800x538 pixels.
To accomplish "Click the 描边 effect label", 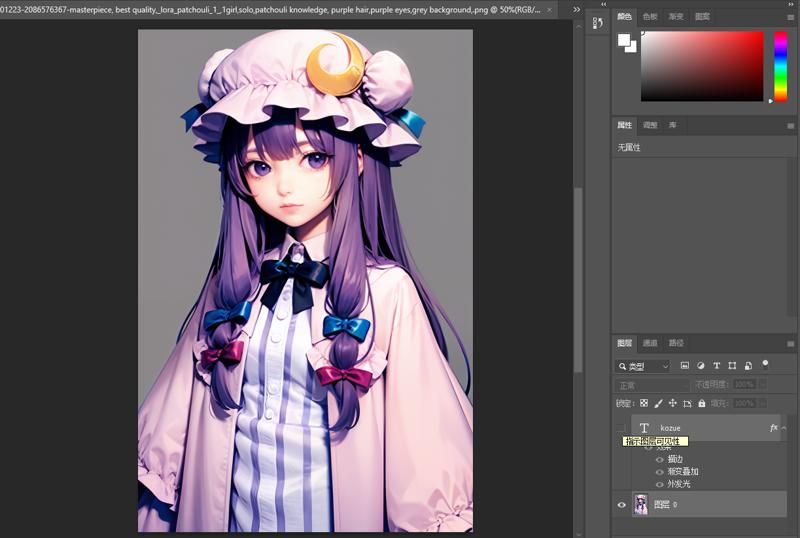I will tap(675, 459).
